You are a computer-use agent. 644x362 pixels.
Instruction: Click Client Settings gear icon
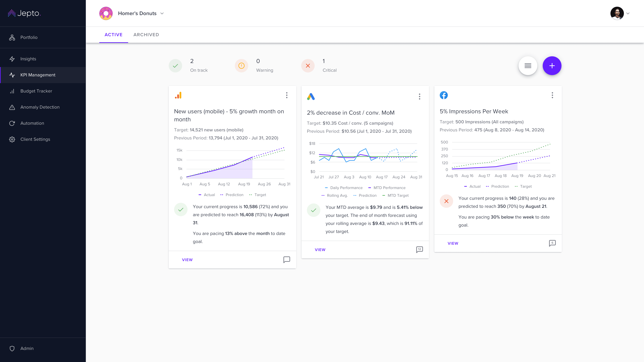tap(12, 139)
